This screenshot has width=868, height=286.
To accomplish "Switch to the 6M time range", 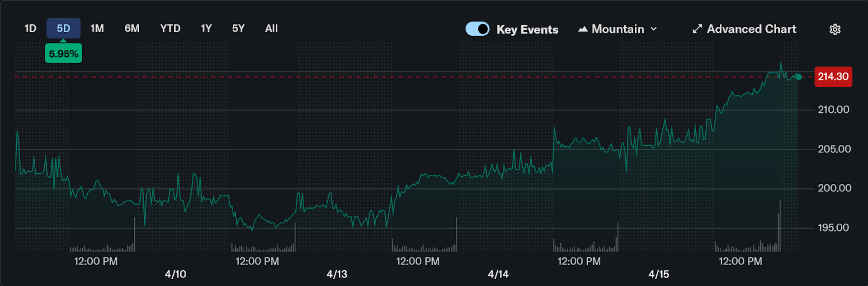I will (x=132, y=29).
